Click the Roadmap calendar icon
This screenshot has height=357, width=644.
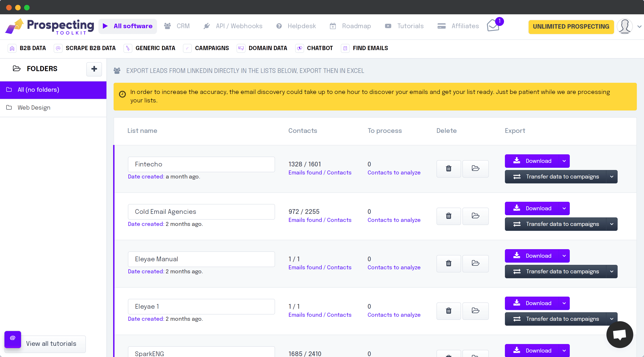(333, 26)
